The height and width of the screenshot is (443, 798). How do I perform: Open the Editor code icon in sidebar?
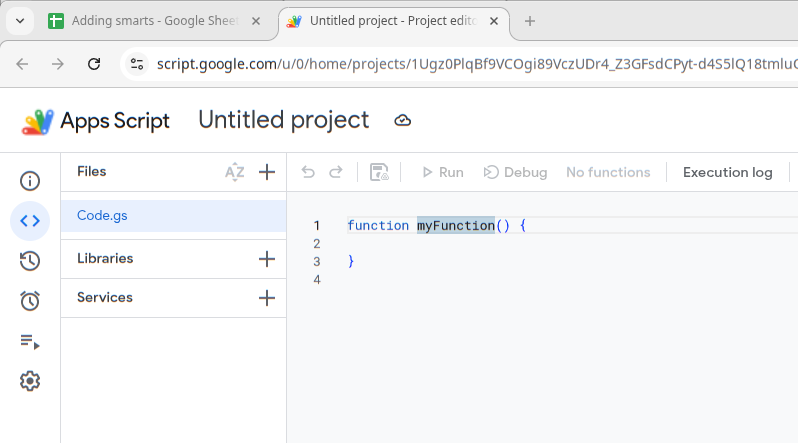pos(30,221)
